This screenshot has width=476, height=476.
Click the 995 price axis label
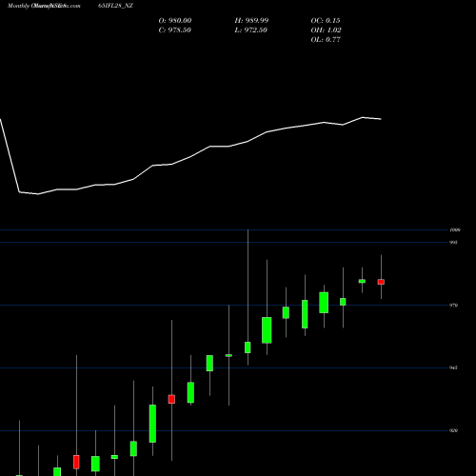click(x=453, y=242)
